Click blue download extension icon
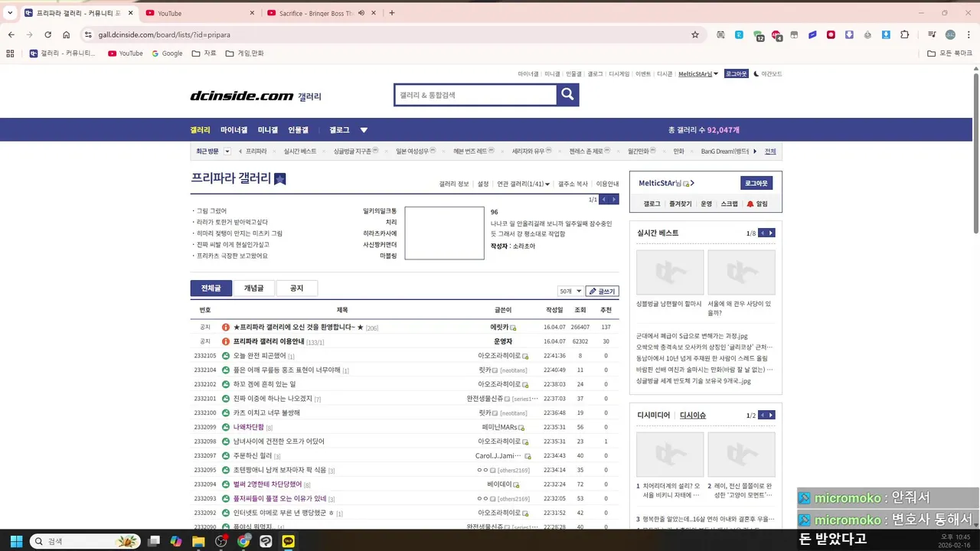Screen dimensions: 980x551 click(x=886, y=34)
